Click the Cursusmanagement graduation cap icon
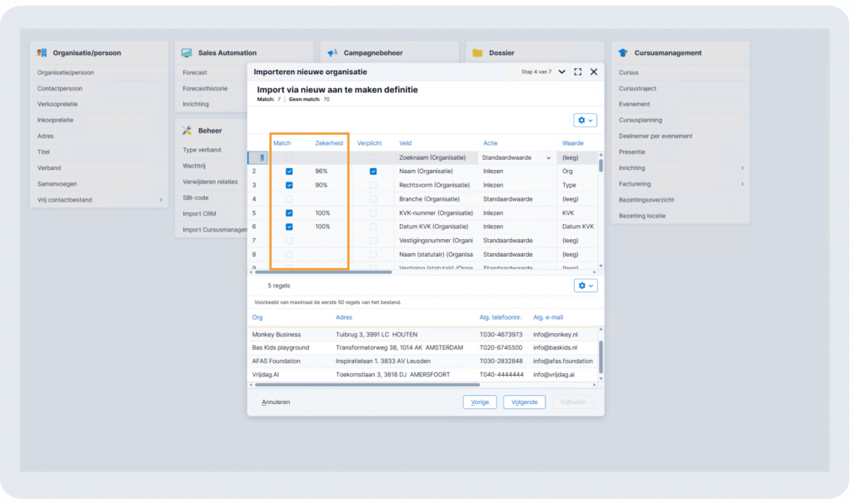 click(623, 52)
